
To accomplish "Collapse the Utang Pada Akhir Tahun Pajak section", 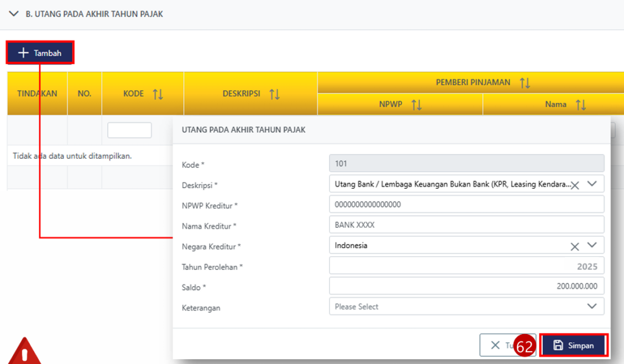I will pyautogui.click(x=14, y=13).
